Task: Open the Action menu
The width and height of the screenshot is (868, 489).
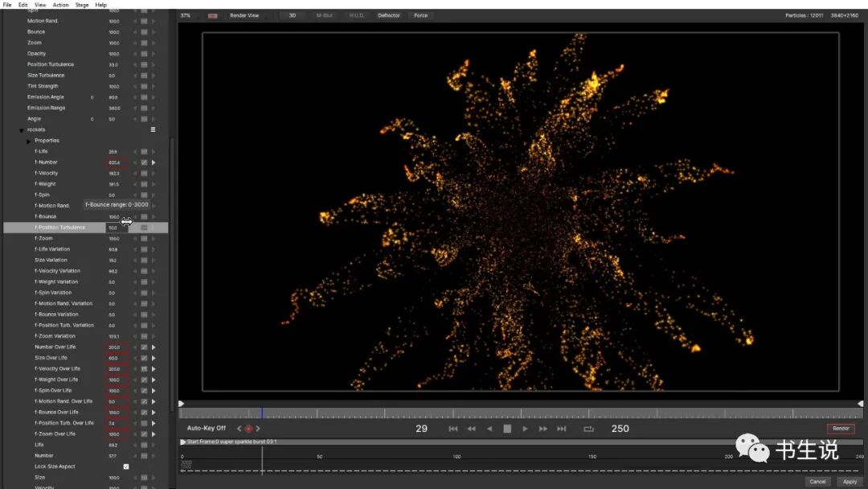Action: pyautogui.click(x=60, y=4)
